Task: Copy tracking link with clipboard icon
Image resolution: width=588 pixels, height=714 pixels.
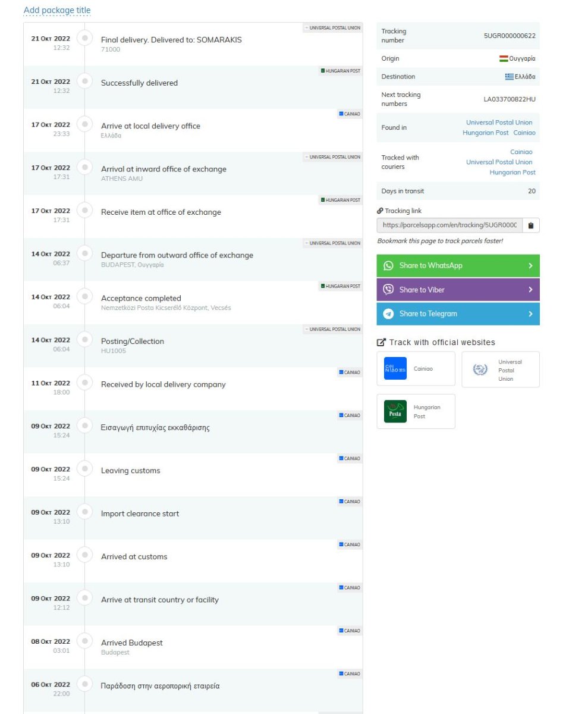Action: point(531,226)
